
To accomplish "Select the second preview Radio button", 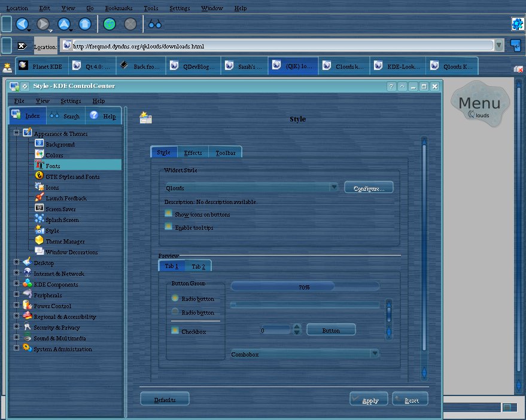I will [x=175, y=311].
